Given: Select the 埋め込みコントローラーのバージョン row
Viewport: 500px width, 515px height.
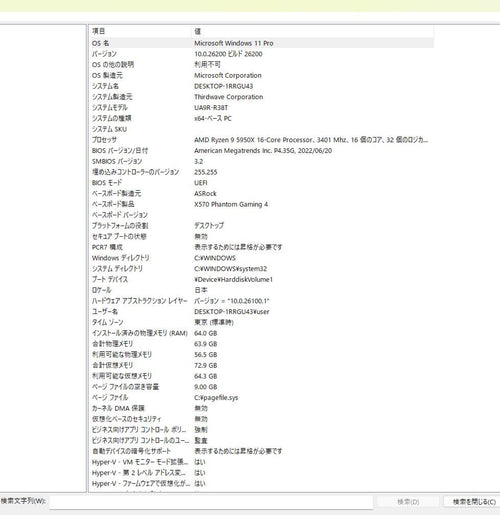Looking at the screenshot, I should point(261,172).
